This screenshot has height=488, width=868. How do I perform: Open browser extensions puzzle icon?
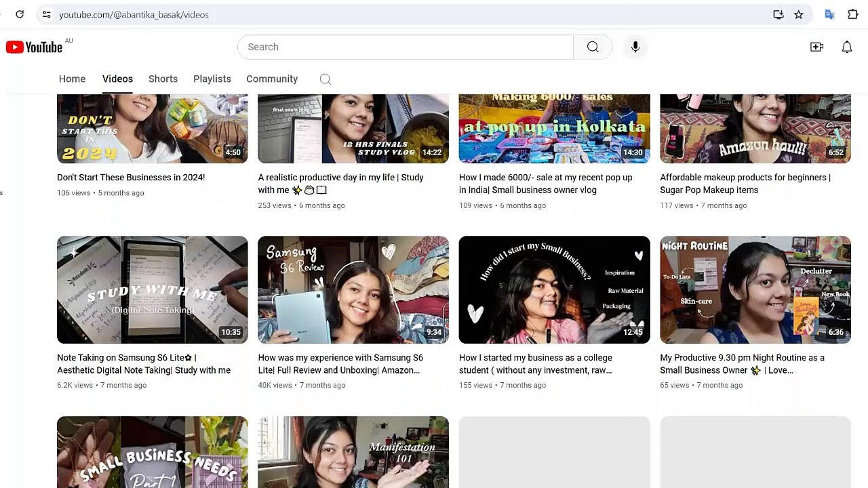(853, 14)
